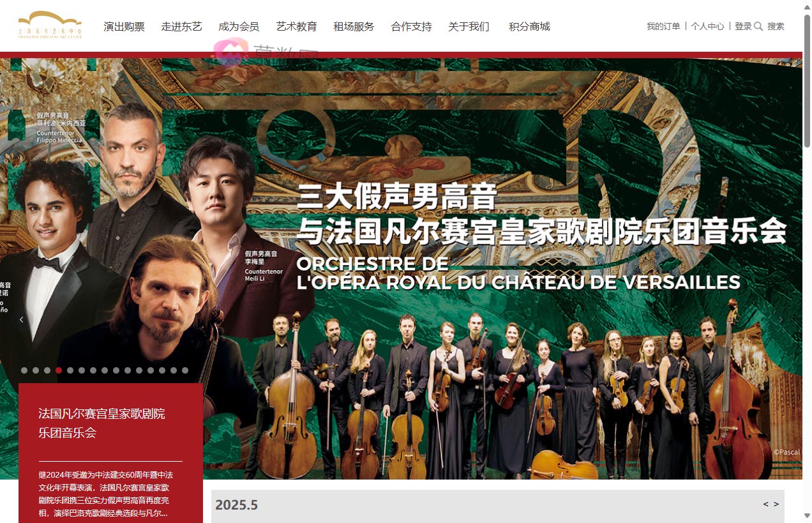The height and width of the screenshot is (523, 812).
Task: Go to next month with > arrow
Action: (776, 504)
